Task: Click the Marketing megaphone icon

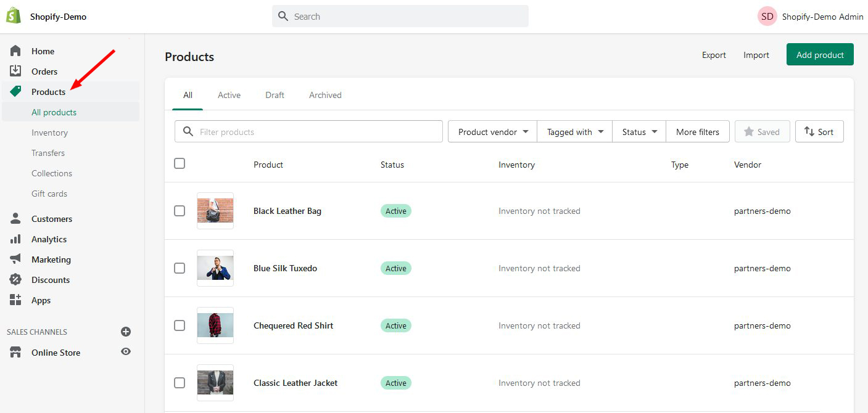Action: [x=15, y=260]
